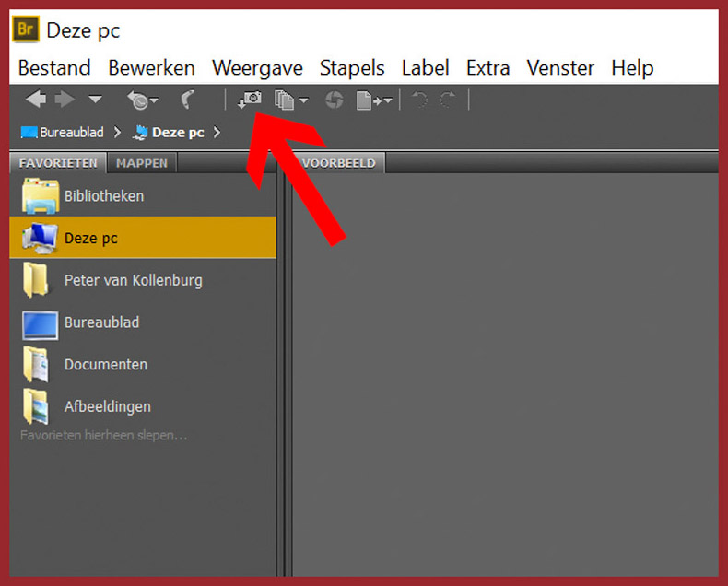728x586 pixels.
Task: Select Bibliotheken in favorites list
Action: 143,196
